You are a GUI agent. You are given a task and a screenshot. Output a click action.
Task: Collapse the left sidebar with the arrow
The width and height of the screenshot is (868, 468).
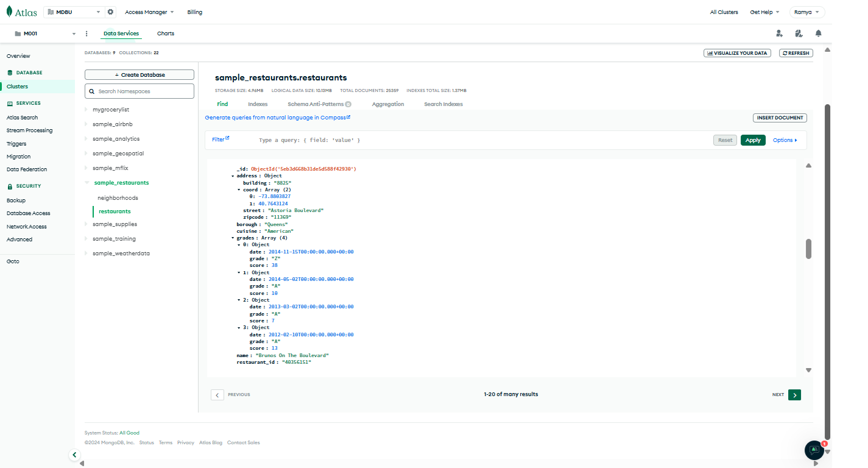click(x=74, y=455)
